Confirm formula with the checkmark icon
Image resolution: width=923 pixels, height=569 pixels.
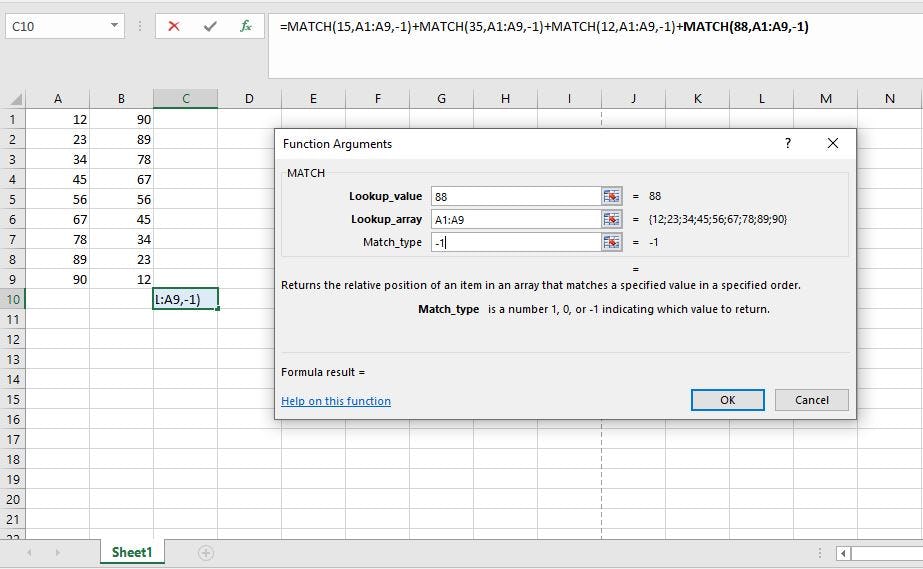(x=210, y=26)
